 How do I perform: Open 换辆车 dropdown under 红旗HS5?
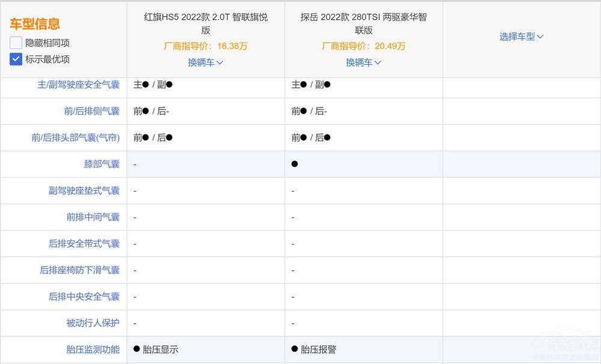coord(206,62)
